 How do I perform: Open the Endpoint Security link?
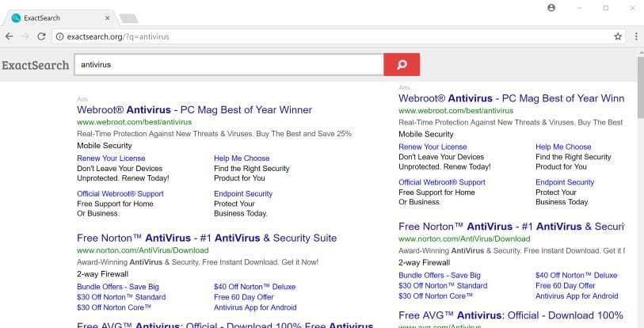[x=242, y=193]
